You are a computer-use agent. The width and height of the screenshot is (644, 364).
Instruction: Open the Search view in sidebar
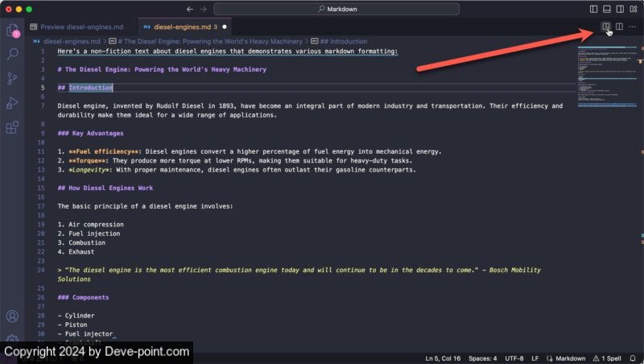[12, 54]
